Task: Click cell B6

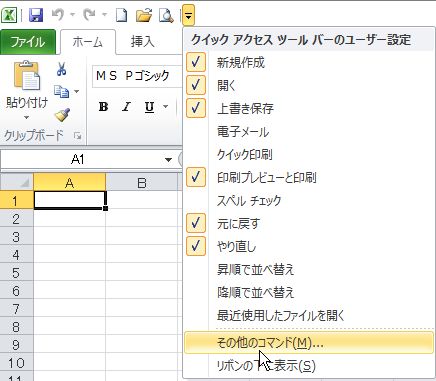Action: tap(142, 291)
